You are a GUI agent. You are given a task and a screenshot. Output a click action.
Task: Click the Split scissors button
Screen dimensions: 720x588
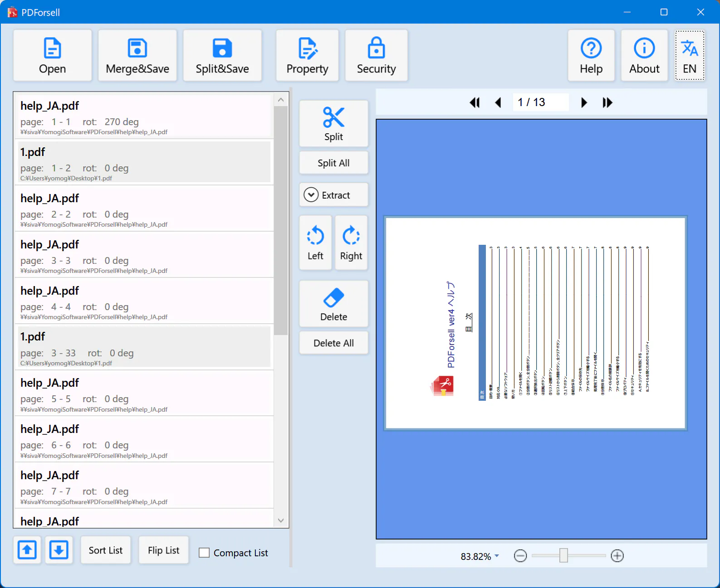333,123
